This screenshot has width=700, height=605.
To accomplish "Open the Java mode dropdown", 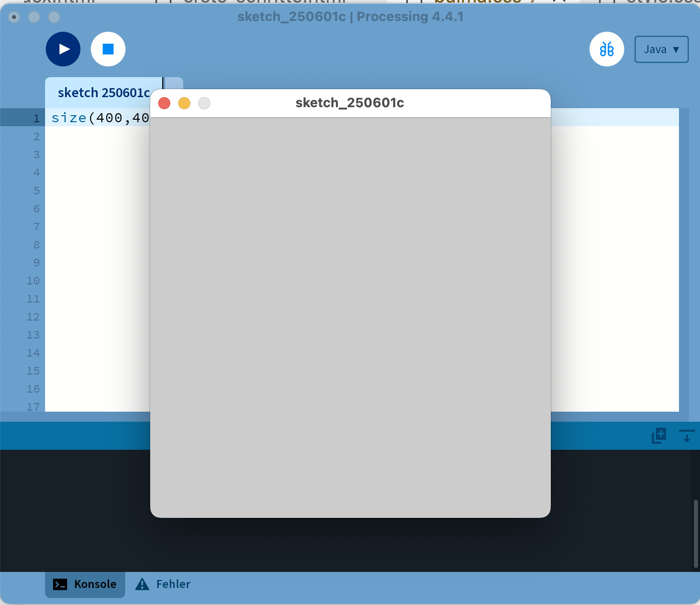I will 661,49.
